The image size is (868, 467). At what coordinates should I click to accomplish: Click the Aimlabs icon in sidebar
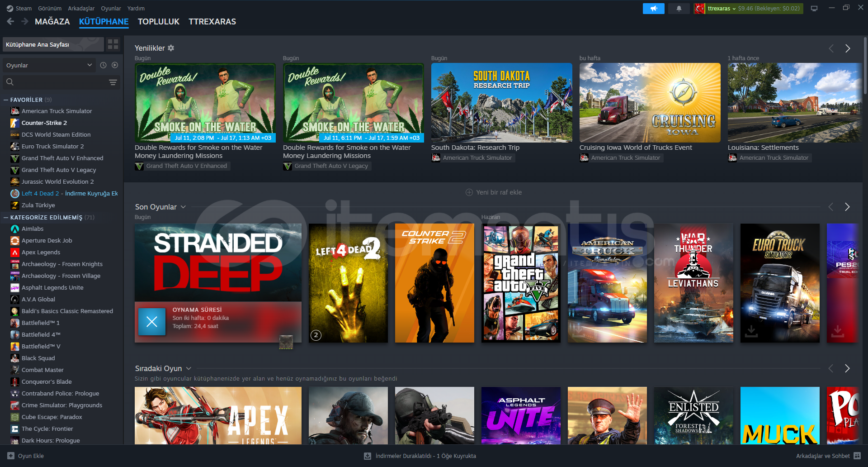[x=15, y=229]
